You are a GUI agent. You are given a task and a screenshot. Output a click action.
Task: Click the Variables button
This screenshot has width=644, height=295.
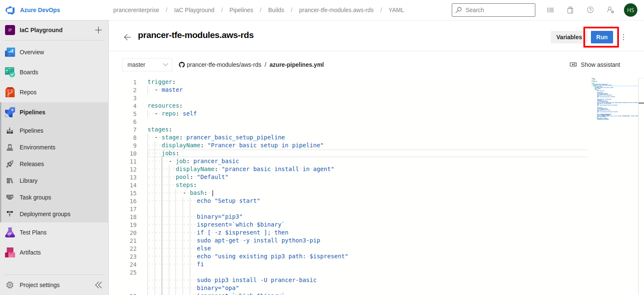coord(569,37)
